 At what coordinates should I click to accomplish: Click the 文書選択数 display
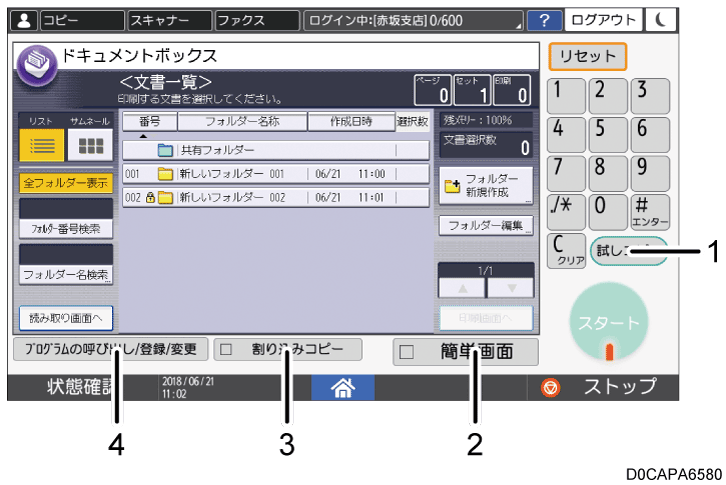[486, 145]
